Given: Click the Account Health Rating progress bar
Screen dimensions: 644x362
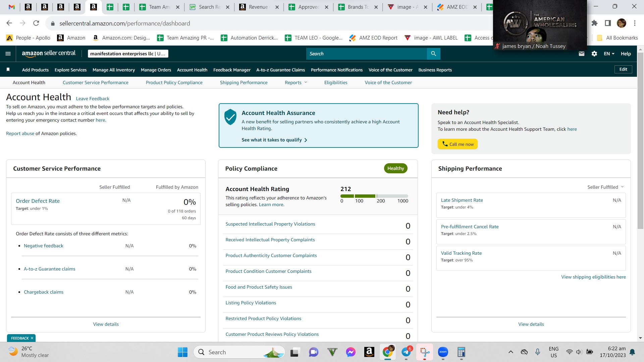Looking at the screenshot, I should (374, 196).
